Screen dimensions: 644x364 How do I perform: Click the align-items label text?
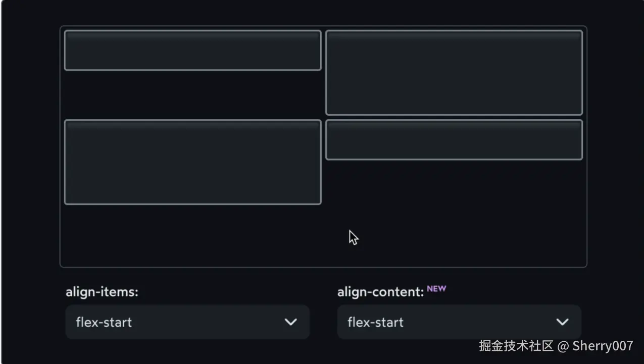102,292
